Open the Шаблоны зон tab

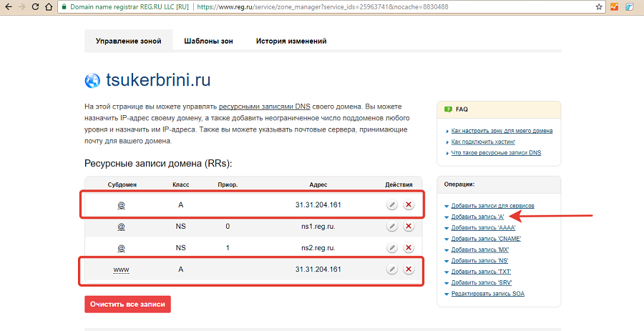click(208, 41)
